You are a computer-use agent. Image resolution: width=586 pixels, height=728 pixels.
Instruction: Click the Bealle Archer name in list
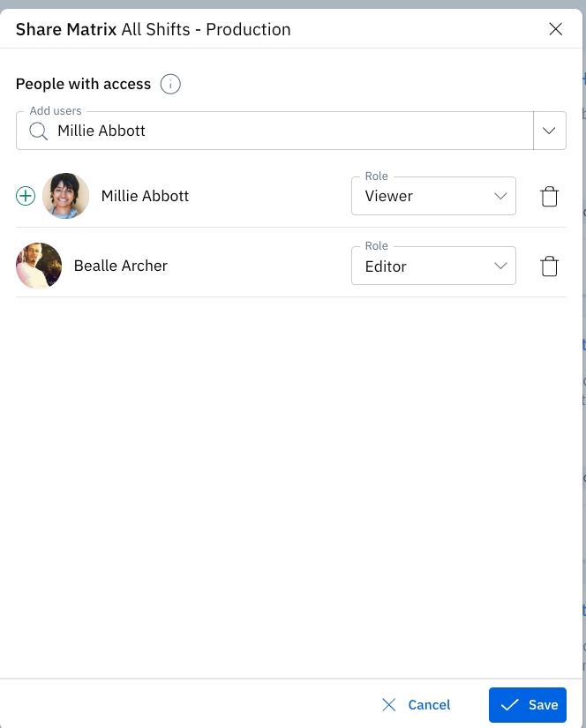click(121, 266)
